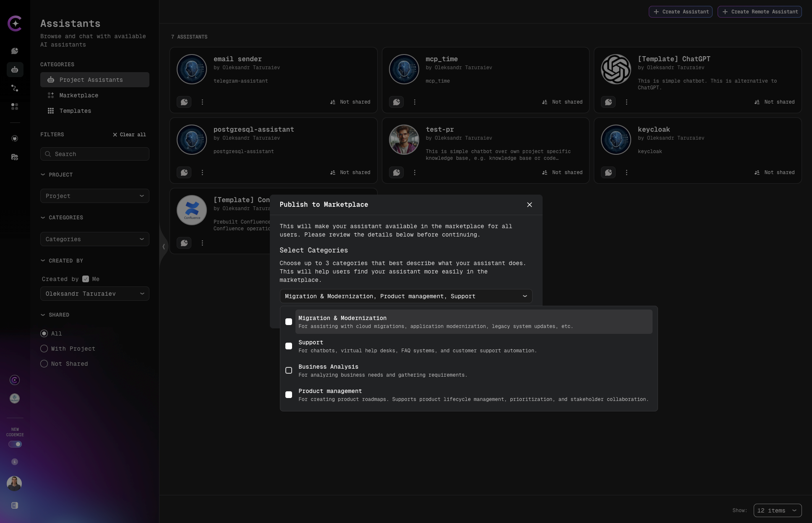
Task: Check the Business Analysis category checkbox
Action: (289, 370)
